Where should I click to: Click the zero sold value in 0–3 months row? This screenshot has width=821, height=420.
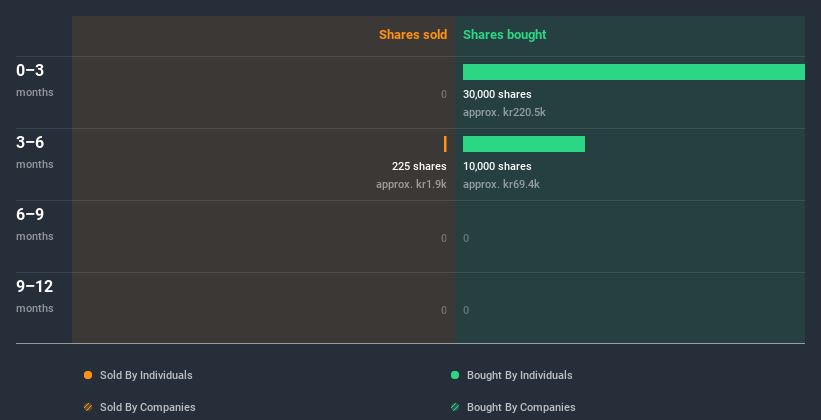[x=444, y=94]
